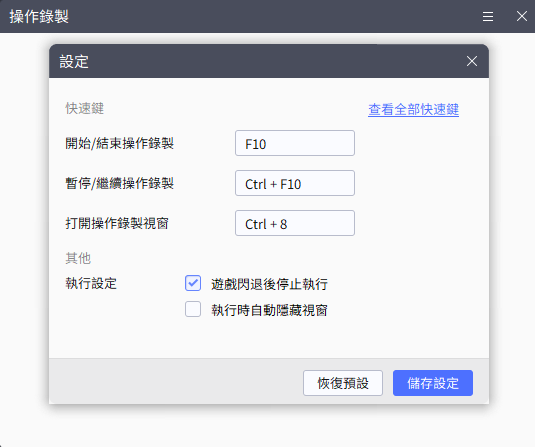The image size is (535, 447).
Task: Click the 操作錄製 window title text
Action: coord(39,16)
